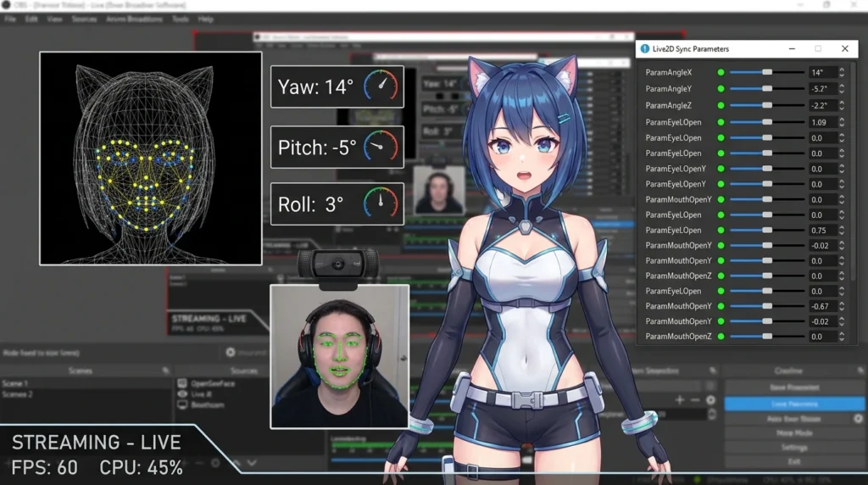This screenshot has width=868, height=485.
Task: Click the ParamAngleX label
Action: click(x=668, y=73)
